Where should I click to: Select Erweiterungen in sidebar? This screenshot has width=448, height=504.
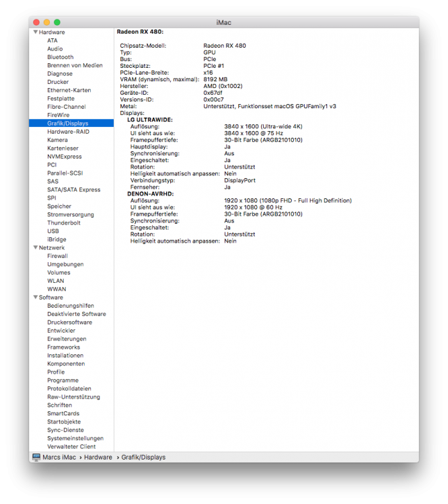click(x=67, y=339)
